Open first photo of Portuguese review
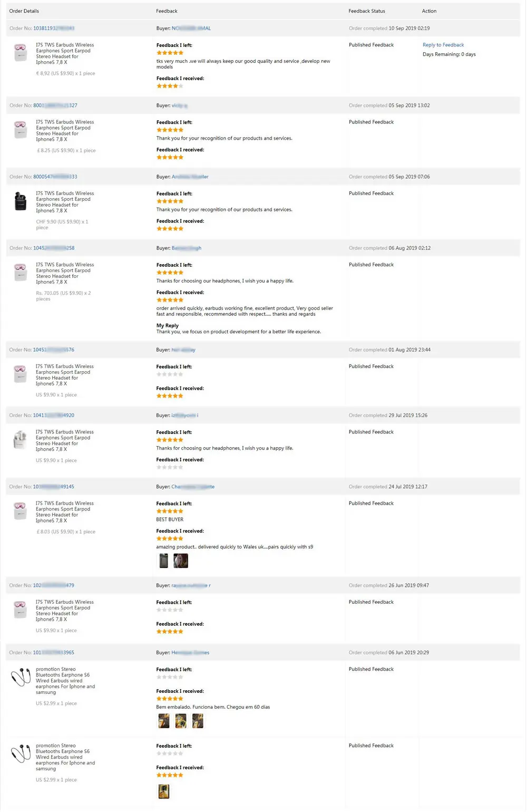The height and width of the screenshot is (812, 527). (x=164, y=721)
